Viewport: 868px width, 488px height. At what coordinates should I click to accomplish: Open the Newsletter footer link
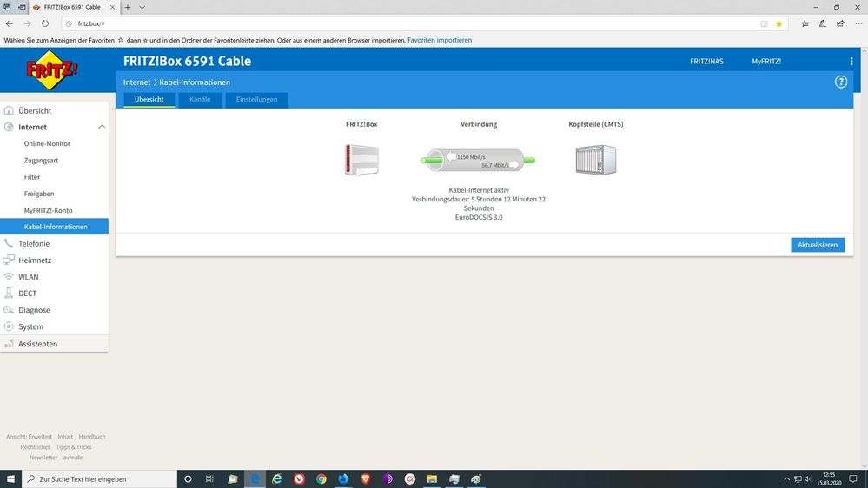pyautogui.click(x=43, y=458)
